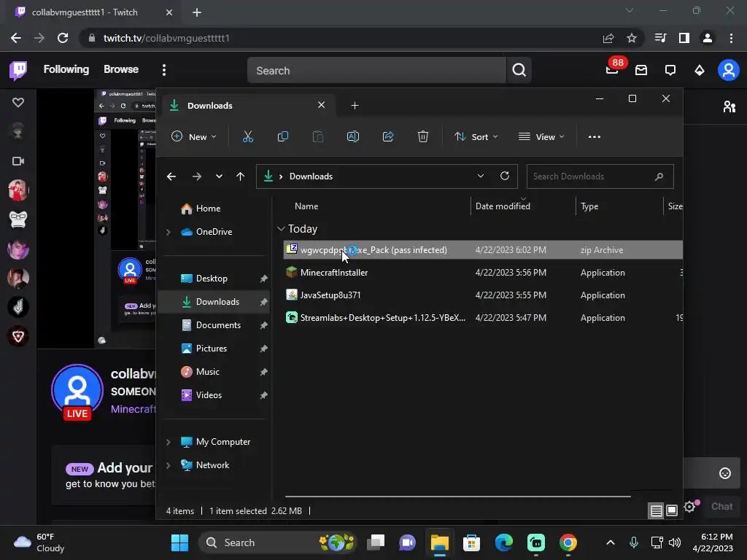Click the Share icon in Explorer toolbar
The width and height of the screenshot is (747, 560).
click(x=388, y=136)
